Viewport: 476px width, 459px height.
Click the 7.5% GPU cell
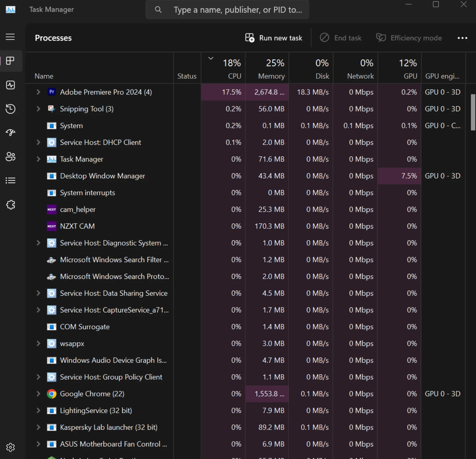tap(400, 176)
